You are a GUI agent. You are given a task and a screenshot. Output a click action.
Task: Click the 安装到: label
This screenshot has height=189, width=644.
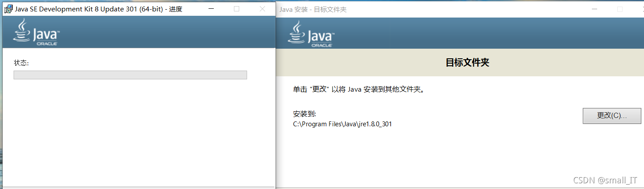[x=304, y=114]
